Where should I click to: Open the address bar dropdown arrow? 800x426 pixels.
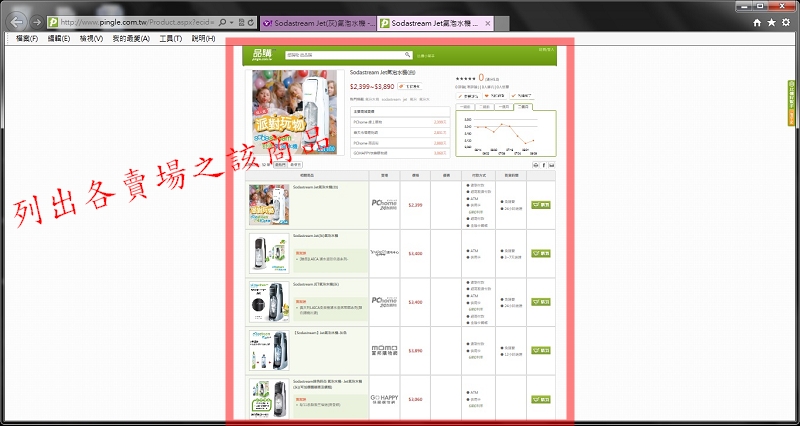(232, 23)
